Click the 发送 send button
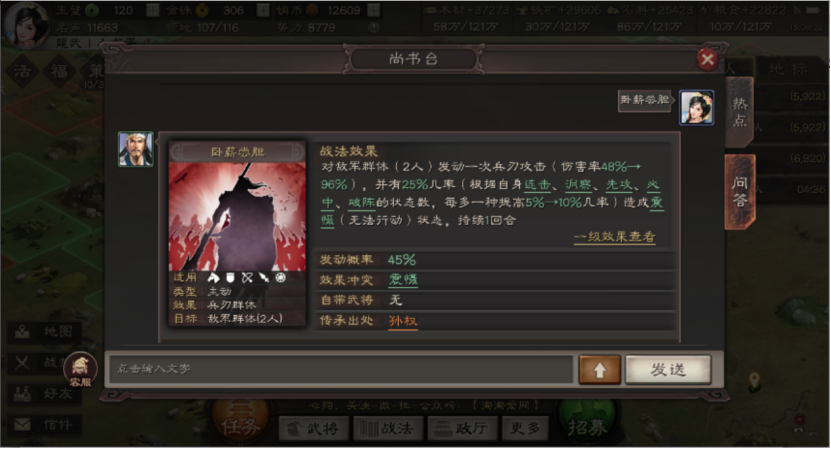 (x=668, y=369)
